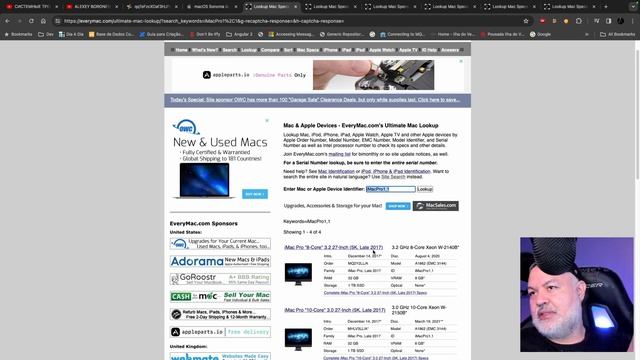640x360 pixels.
Task: Open the Mac Identification help link
Action: pos(336,171)
